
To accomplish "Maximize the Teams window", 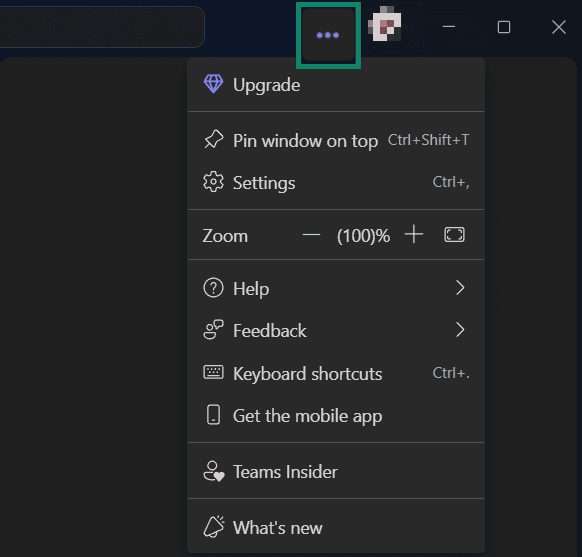I will pyautogui.click(x=504, y=27).
